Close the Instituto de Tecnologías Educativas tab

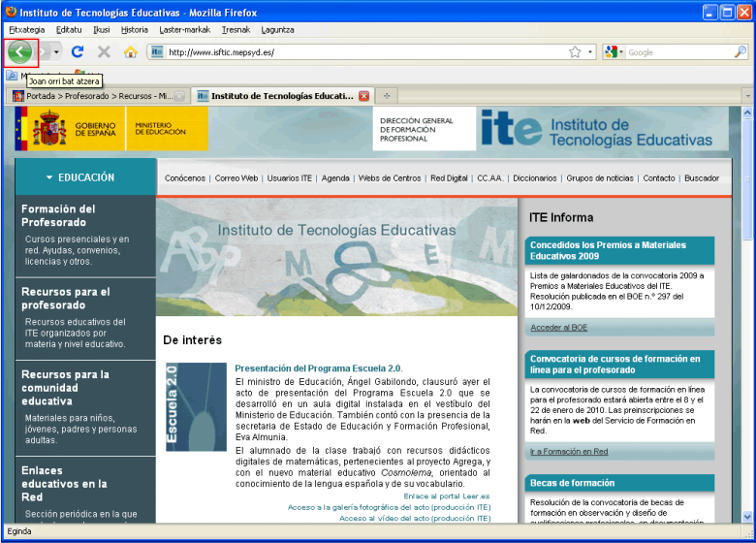point(364,96)
